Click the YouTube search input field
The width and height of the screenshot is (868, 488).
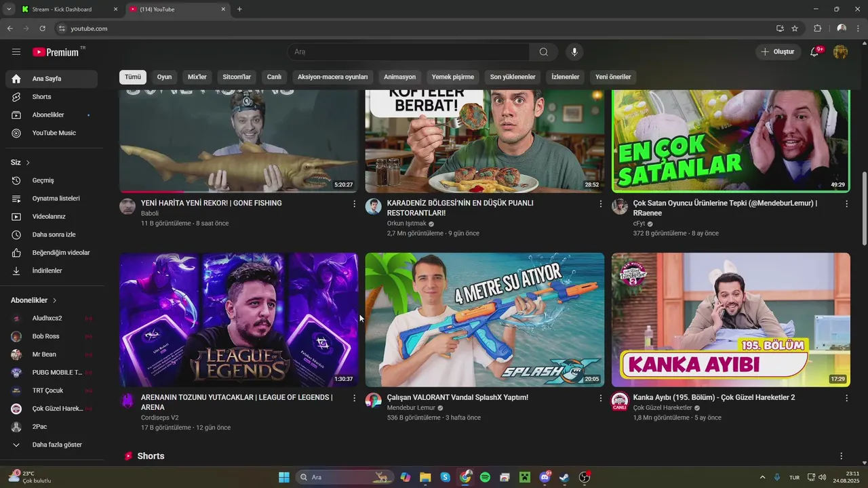point(408,52)
